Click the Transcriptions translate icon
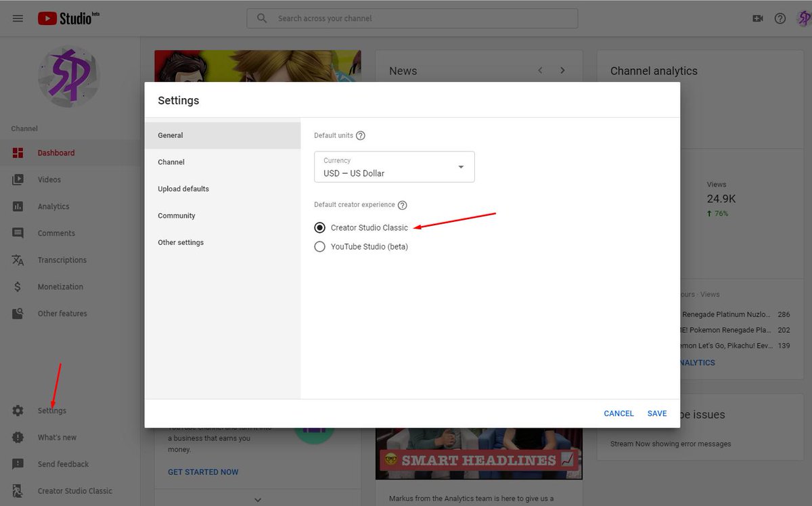This screenshot has width=812, height=506. [18, 260]
